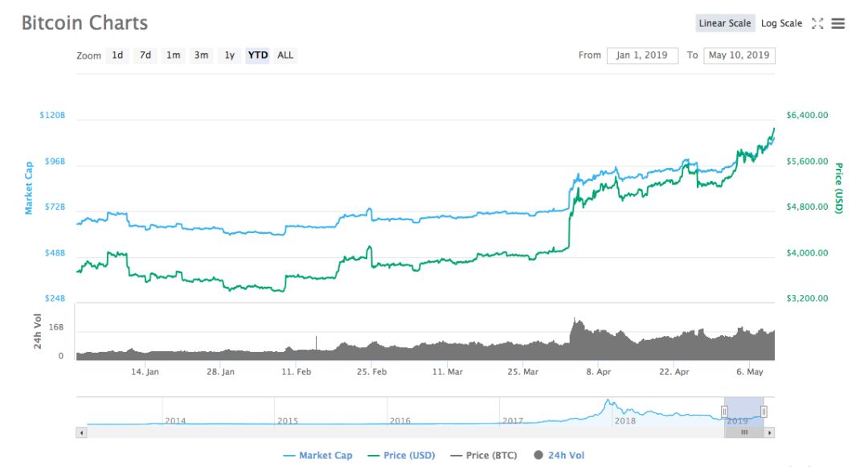Image resolution: width=868 pixels, height=467 pixels.
Task: Click the 16B volume axis label
Action: [56, 327]
